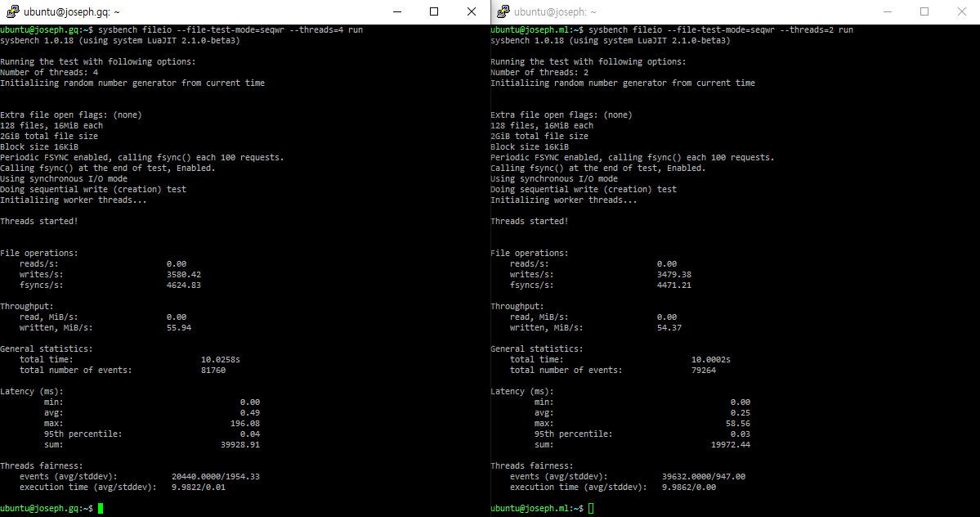
Task: Click total time value 10.0258s
Action: tap(221, 359)
